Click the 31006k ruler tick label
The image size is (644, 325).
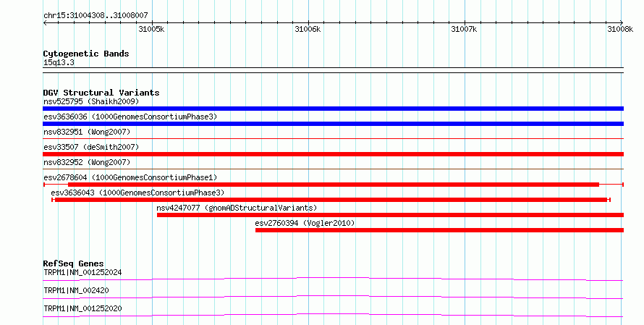tap(308, 29)
